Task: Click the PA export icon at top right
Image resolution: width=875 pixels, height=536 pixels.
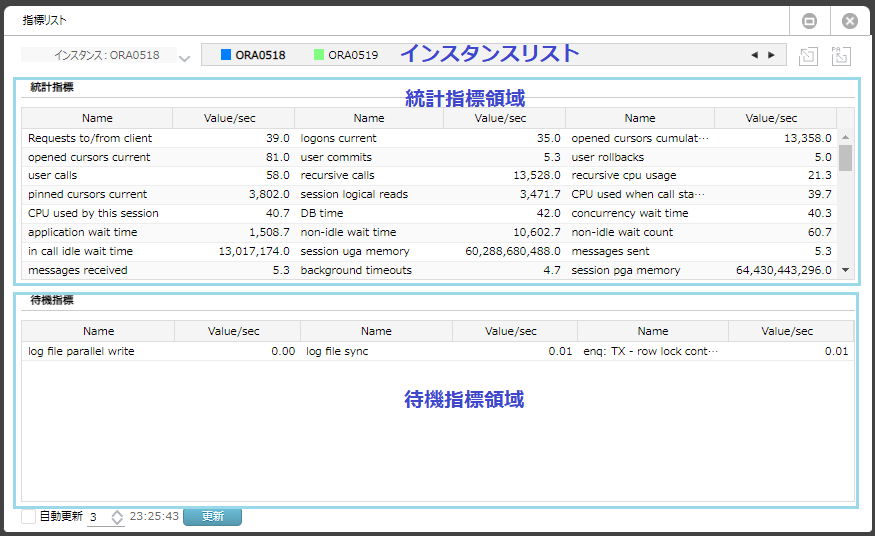Action: pyautogui.click(x=841, y=56)
